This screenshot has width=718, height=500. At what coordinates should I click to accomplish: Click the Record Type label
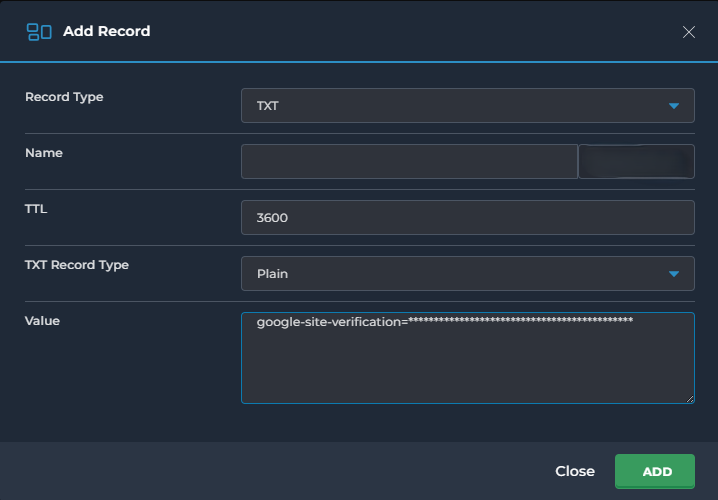[64, 97]
